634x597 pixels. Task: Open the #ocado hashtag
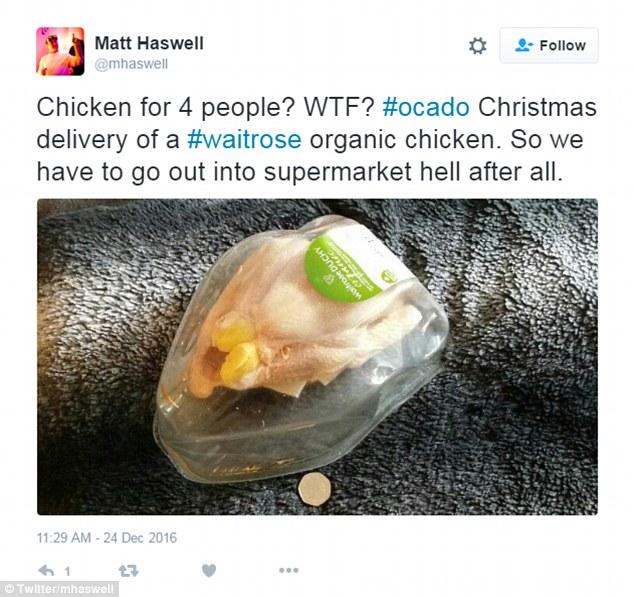(x=426, y=108)
